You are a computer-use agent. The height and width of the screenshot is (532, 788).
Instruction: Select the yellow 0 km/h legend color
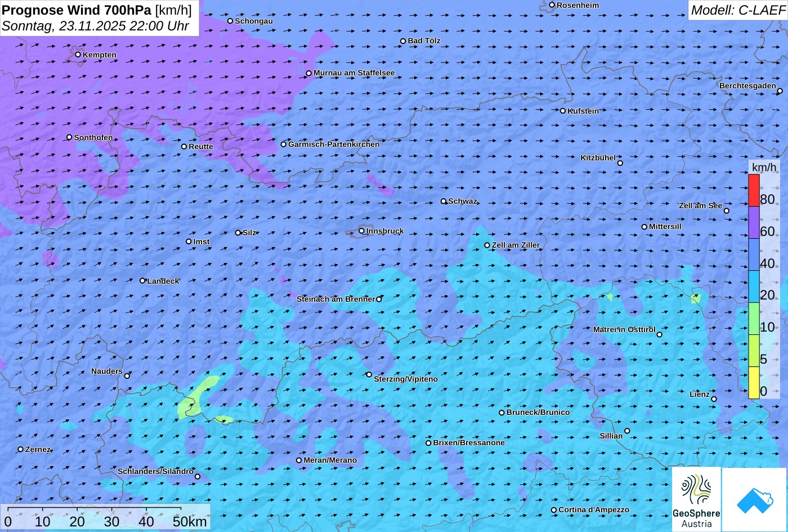(754, 383)
